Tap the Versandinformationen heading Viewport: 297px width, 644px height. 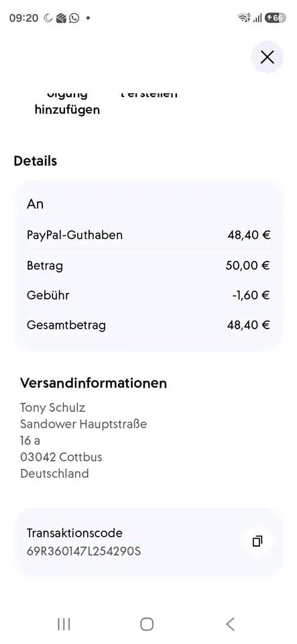(94, 383)
